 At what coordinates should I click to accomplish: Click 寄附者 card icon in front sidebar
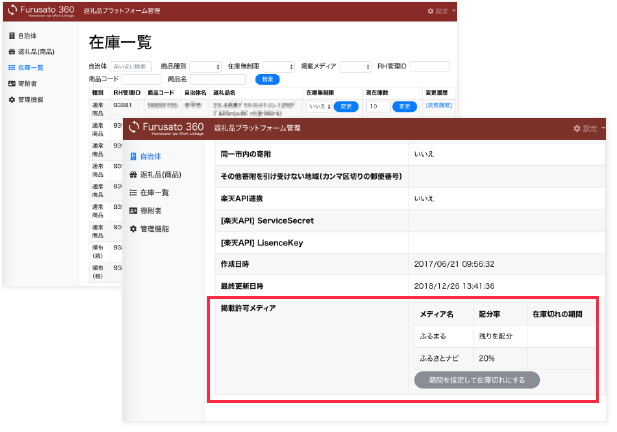[x=133, y=210]
